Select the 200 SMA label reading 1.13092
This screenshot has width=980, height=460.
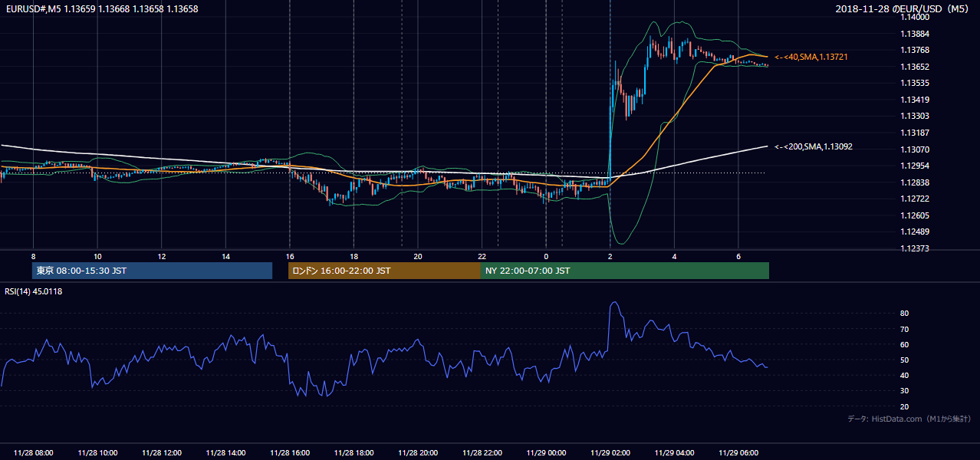click(x=814, y=146)
